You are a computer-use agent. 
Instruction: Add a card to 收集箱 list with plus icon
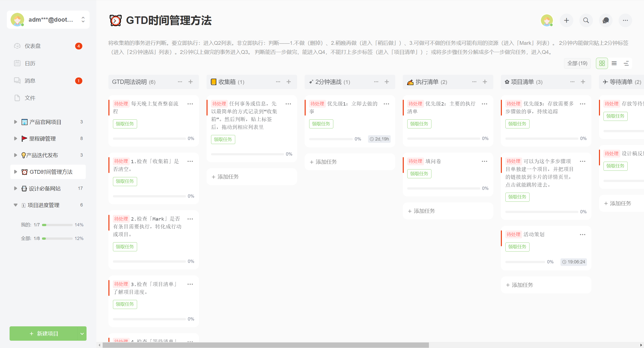click(289, 82)
